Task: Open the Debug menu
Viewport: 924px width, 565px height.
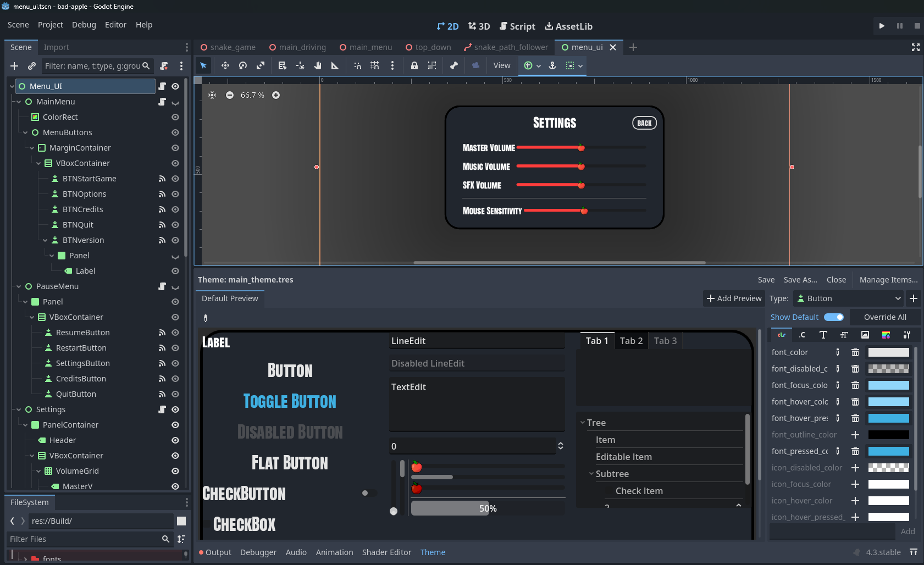Action: click(x=84, y=25)
